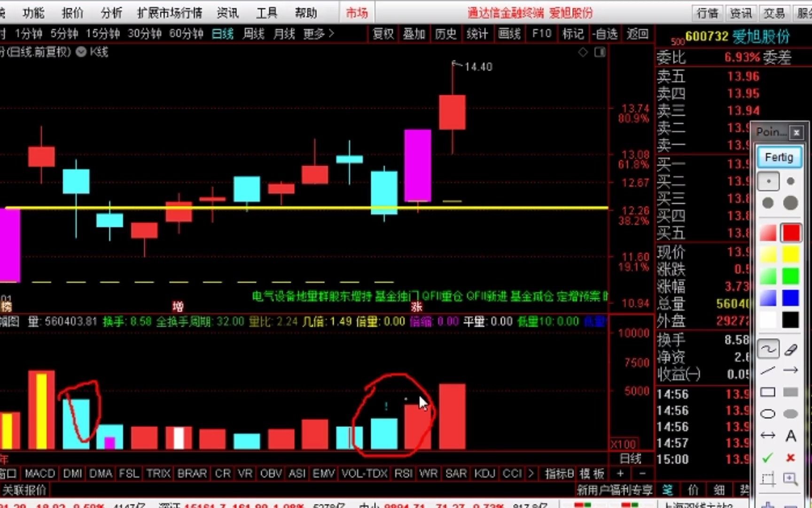The width and height of the screenshot is (812, 508).
Task: Select the VOL-TDX indicator tab
Action: pos(365,473)
